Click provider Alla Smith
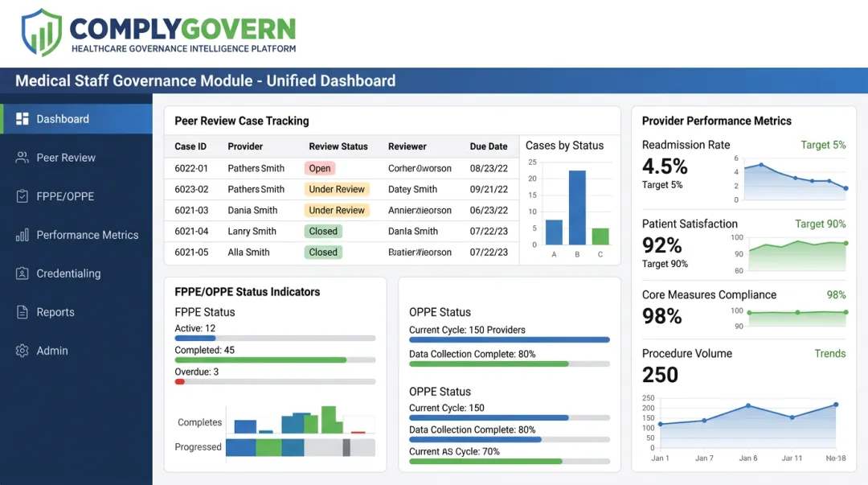Image resolution: width=868 pixels, height=485 pixels. click(x=248, y=253)
